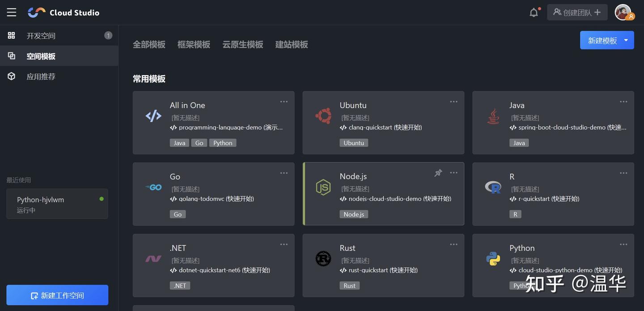
Task: Click the R tag label
Action: click(x=515, y=214)
